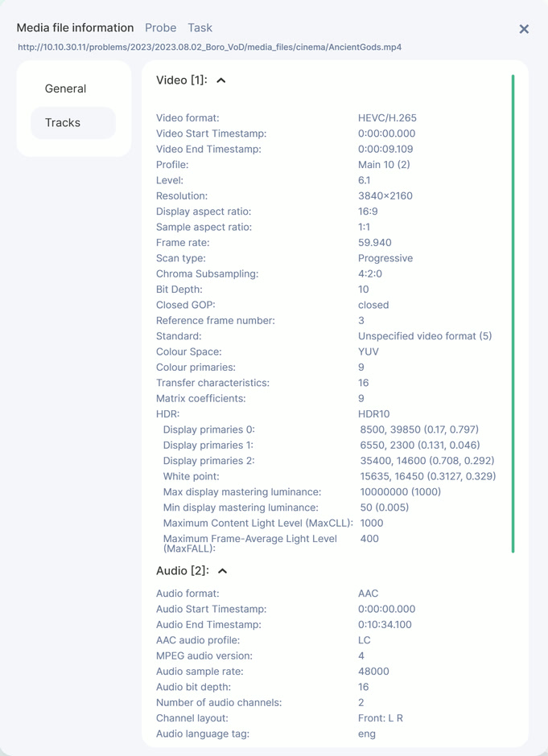This screenshot has width=548, height=756.
Task: Select the eng audio language tag
Action: [367, 733]
